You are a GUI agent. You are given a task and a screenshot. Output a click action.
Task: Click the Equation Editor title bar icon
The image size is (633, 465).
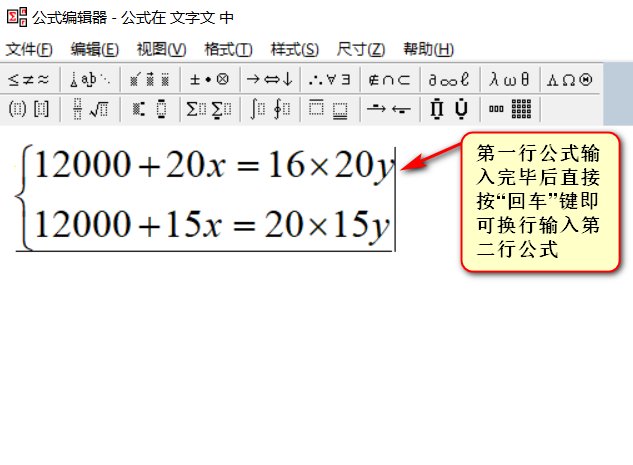(x=17, y=17)
